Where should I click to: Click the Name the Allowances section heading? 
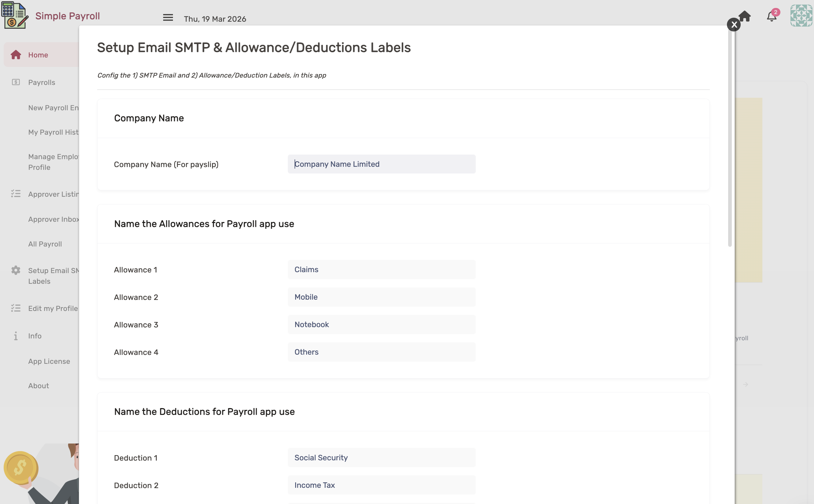pos(204,224)
